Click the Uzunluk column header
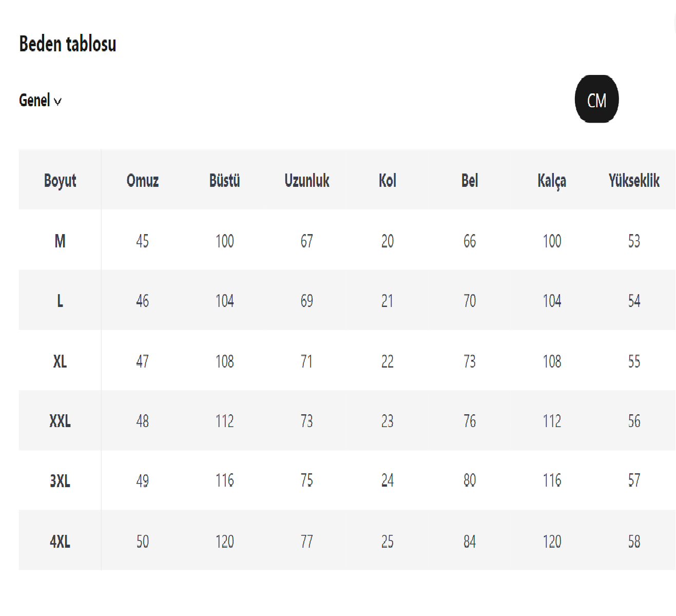This screenshot has height=616, width=676. tap(307, 181)
